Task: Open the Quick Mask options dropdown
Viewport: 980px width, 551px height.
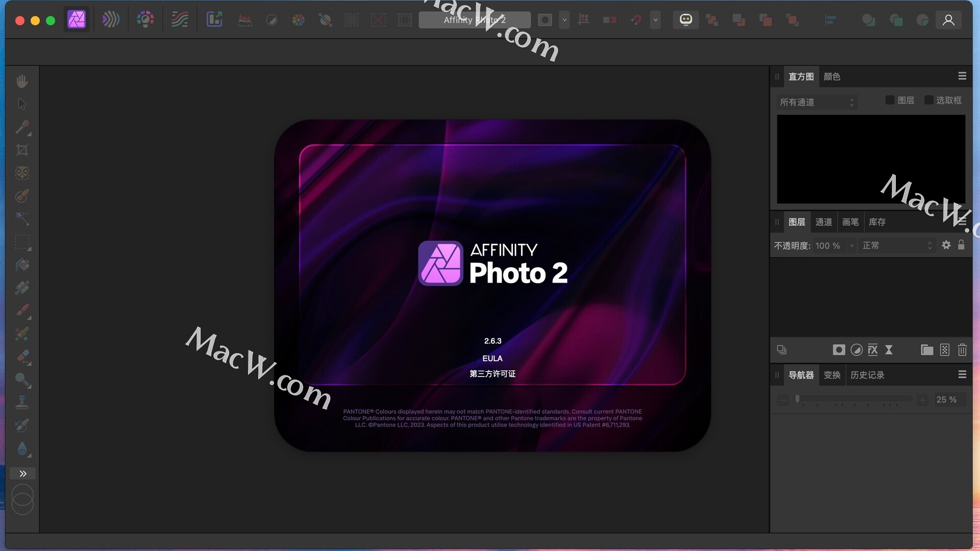Action: [x=564, y=20]
